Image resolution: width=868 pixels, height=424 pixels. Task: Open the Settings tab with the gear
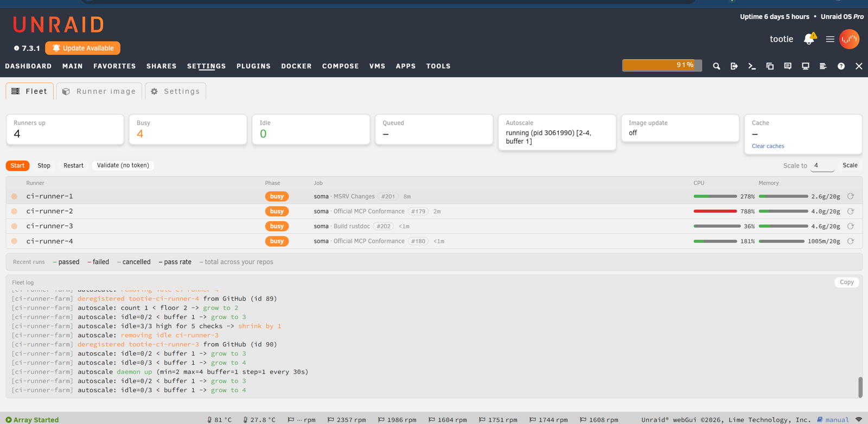tap(176, 91)
